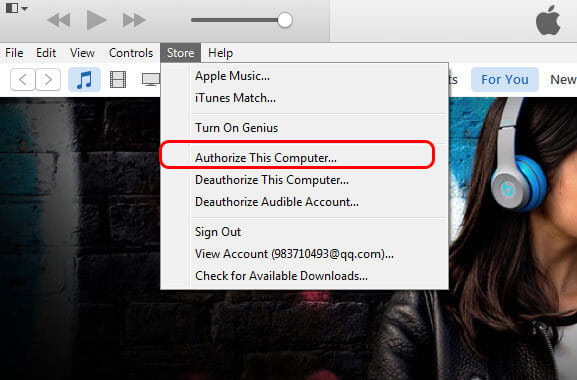Image resolution: width=577 pixels, height=380 pixels.
Task: Switch to Music library icon
Action: 84,79
